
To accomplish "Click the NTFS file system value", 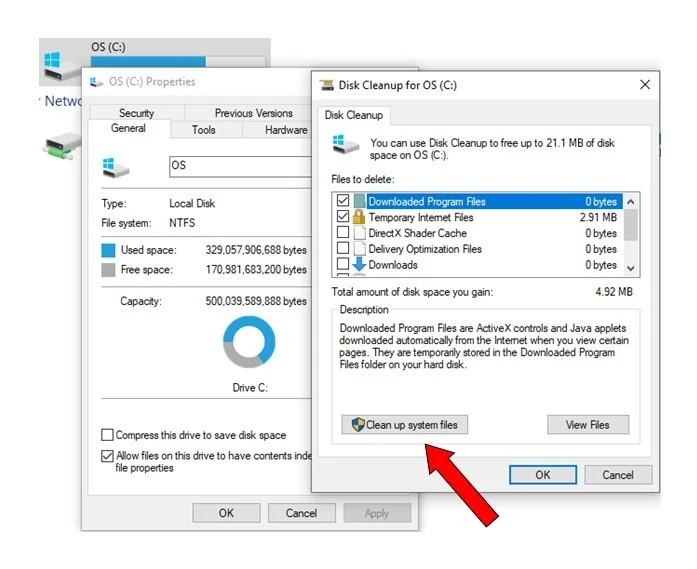I will pyautogui.click(x=182, y=223).
